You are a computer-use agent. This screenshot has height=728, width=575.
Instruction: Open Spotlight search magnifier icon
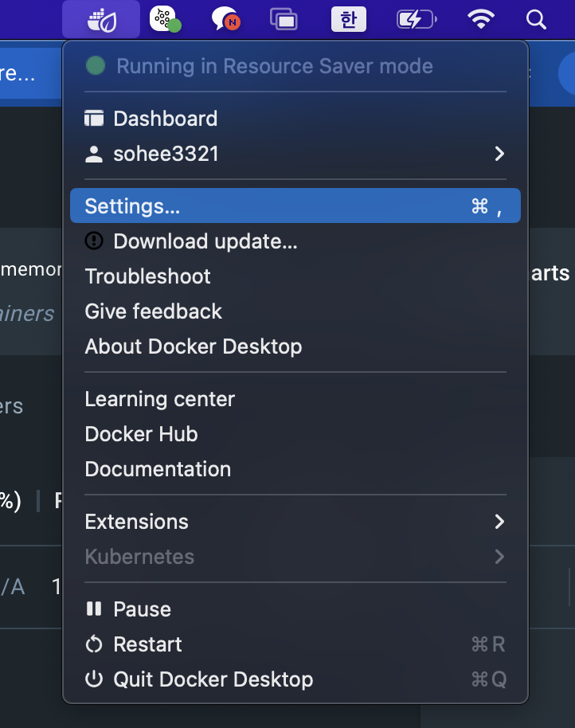click(x=536, y=19)
